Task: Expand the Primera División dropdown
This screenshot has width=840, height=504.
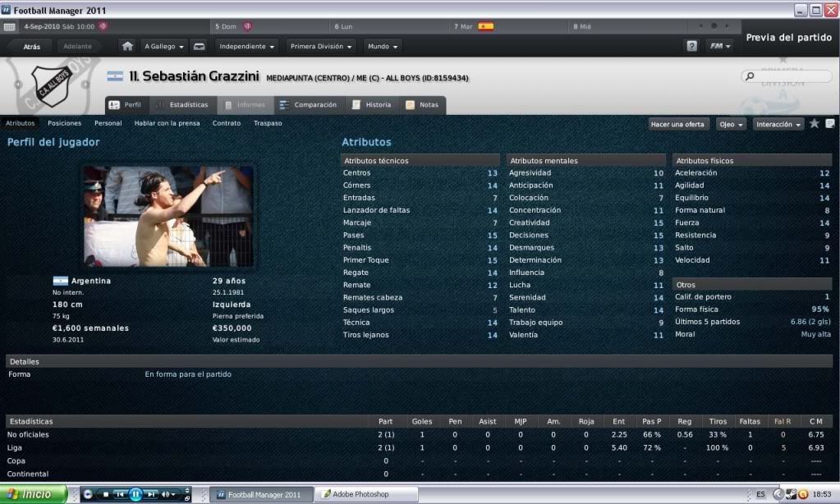Action: (x=321, y=47)
